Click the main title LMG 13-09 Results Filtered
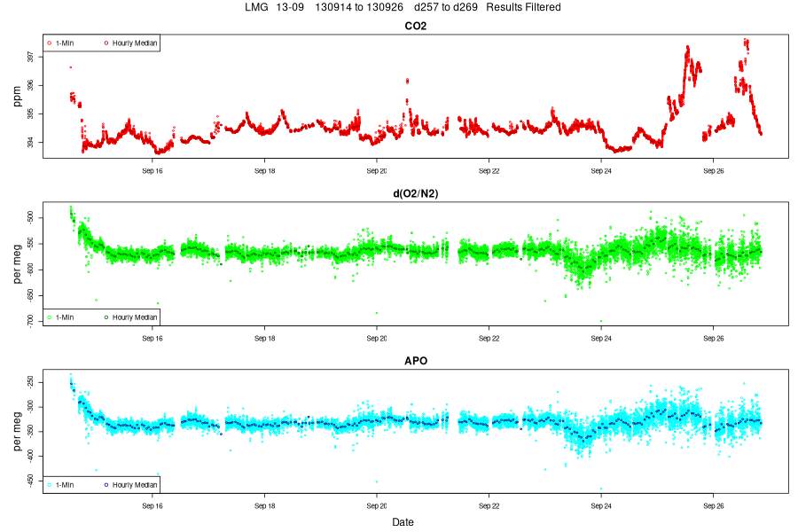The image size is (798, 532). [403, 7]
